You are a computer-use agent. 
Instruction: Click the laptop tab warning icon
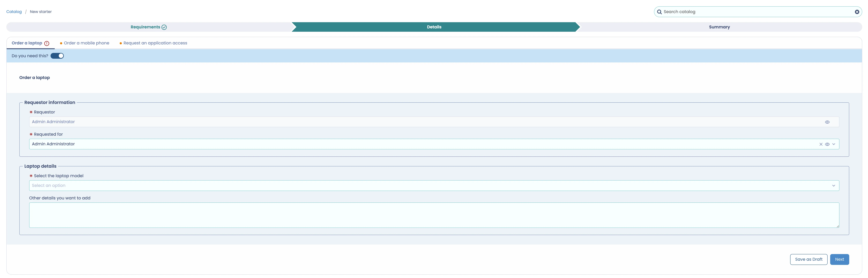[47, 43]
